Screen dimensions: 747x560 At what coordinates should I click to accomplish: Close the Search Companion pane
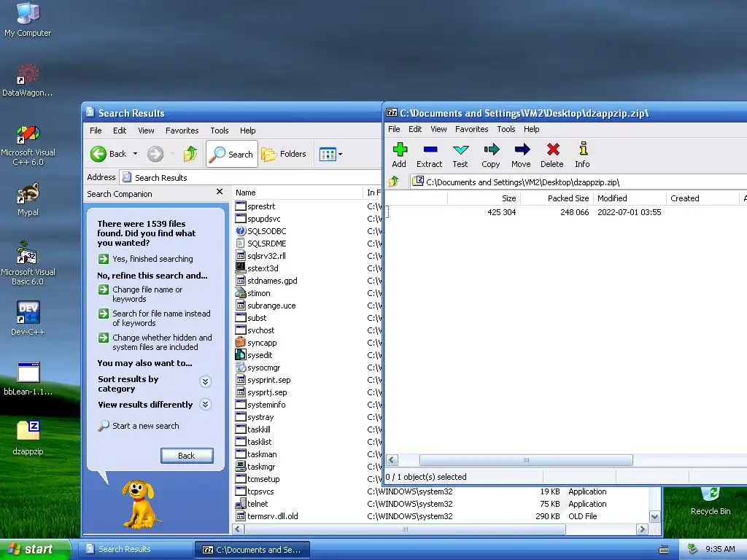pos(219,192)
